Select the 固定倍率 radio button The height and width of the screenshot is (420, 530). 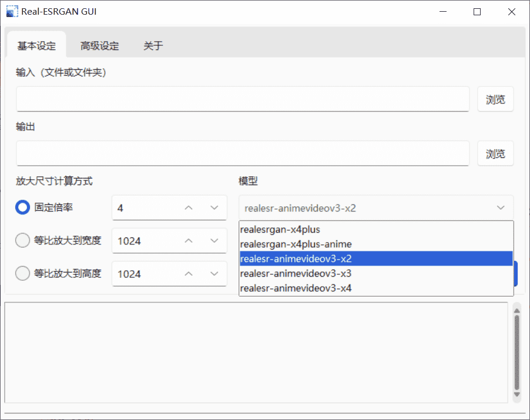pos(23,207)
